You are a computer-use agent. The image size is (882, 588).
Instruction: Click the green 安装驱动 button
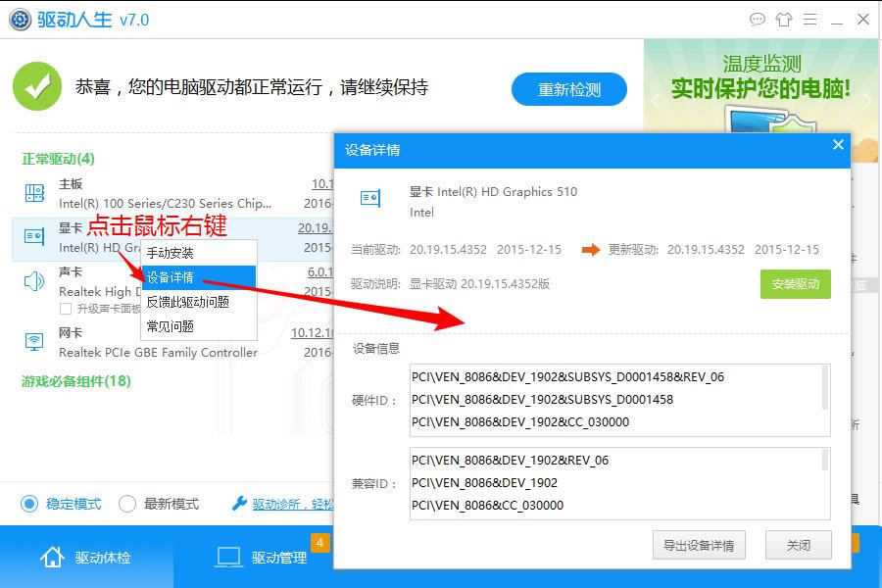[796, 284]
